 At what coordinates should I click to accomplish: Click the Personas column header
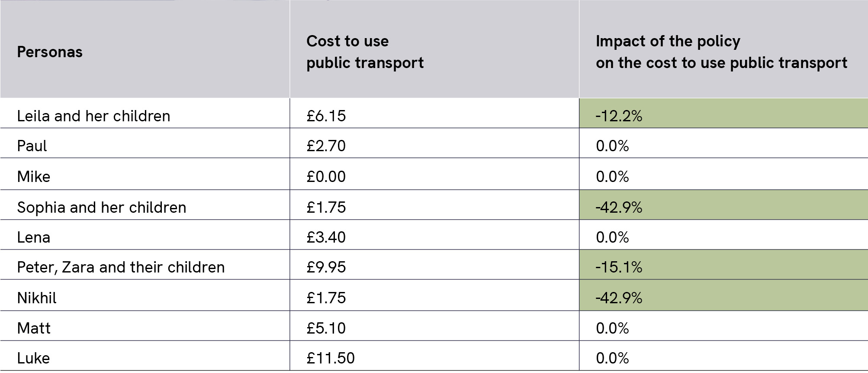50,52
